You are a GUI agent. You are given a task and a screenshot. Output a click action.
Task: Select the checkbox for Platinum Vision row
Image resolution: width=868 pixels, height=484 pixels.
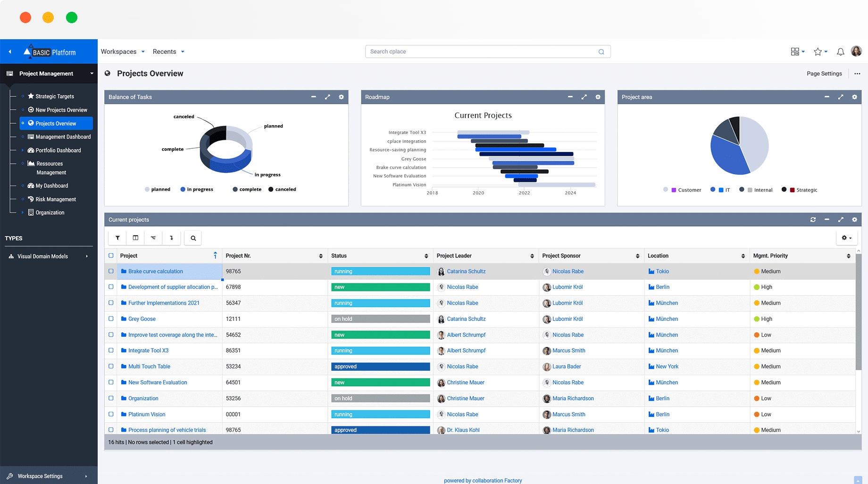tap(111, 414)
